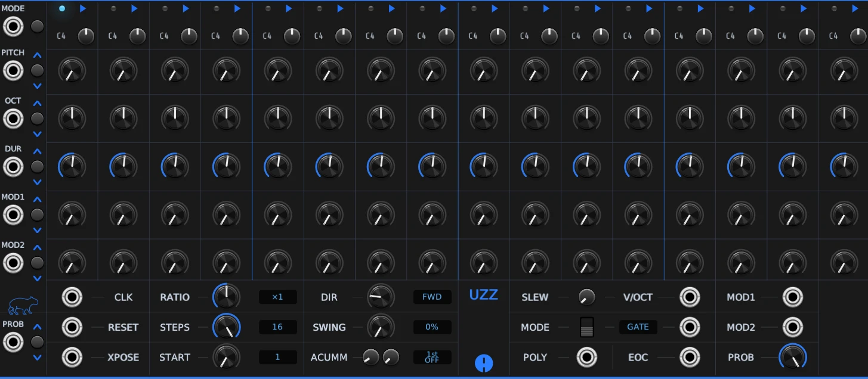Click the RATIO knob

tap(226, 296)
